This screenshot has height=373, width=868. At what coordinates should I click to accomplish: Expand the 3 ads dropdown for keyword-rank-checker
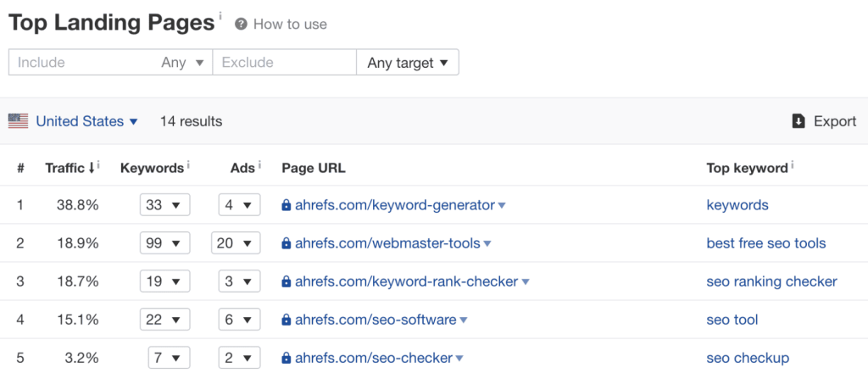(x=239, y=281)
